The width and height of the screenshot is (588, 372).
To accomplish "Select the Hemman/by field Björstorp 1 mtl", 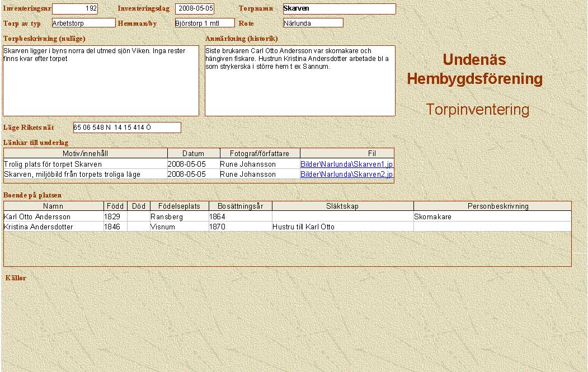I will pos(204,23).
